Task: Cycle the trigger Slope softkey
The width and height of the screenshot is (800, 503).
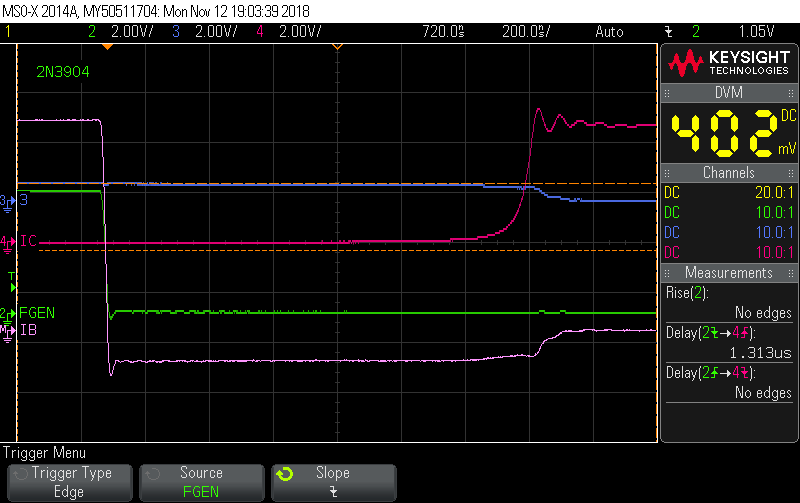Action: tap(333, 482)
